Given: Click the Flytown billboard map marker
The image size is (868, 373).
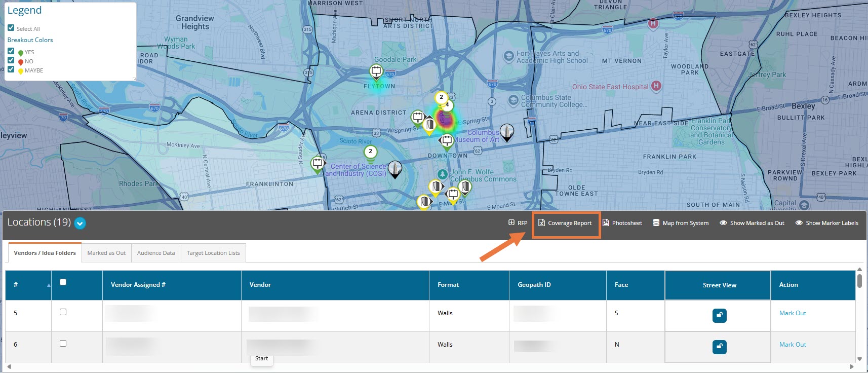Looking at the screenshot, I should (x=376, y=71).
